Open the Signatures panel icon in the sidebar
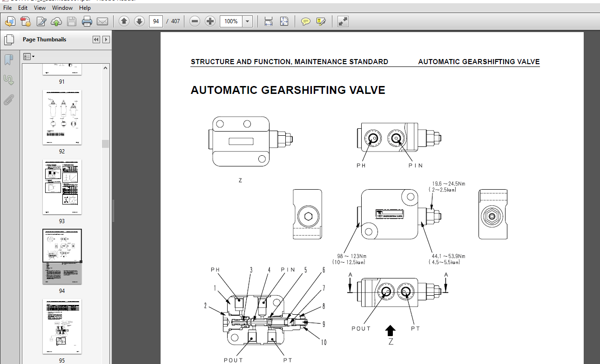The height and width of the screenshot is (364, 600). 9,79
